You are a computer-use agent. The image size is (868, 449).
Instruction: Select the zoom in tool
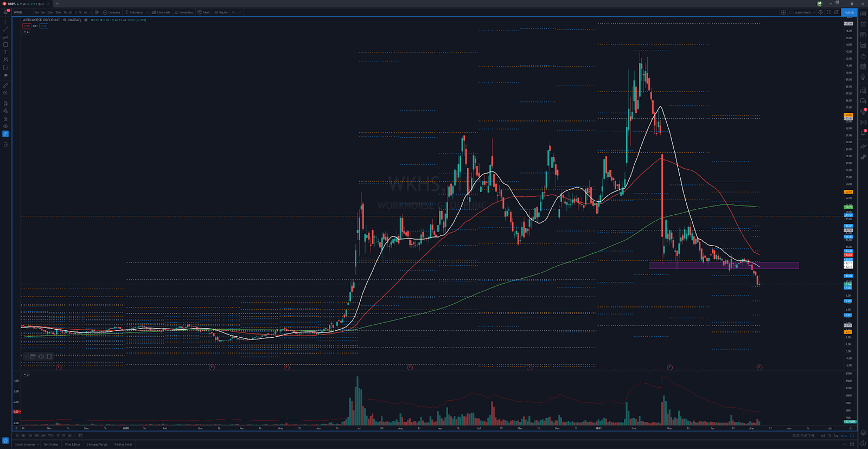point(5,93)
